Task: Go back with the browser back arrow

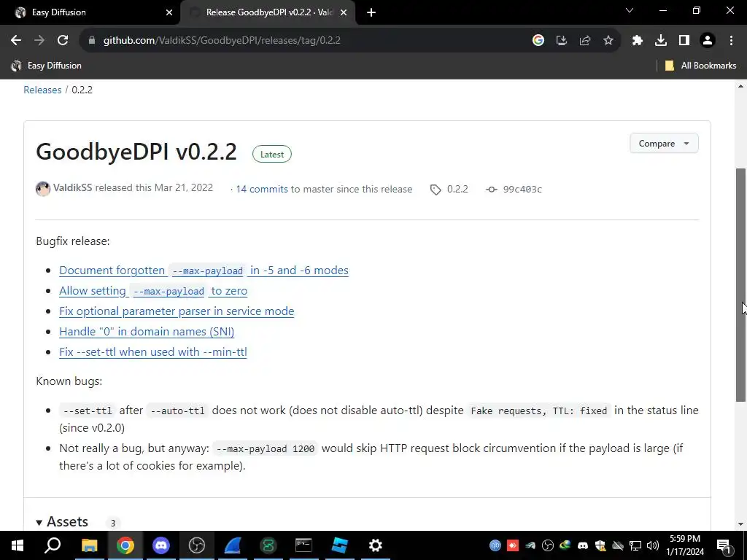Action: (x=16, y=41)
